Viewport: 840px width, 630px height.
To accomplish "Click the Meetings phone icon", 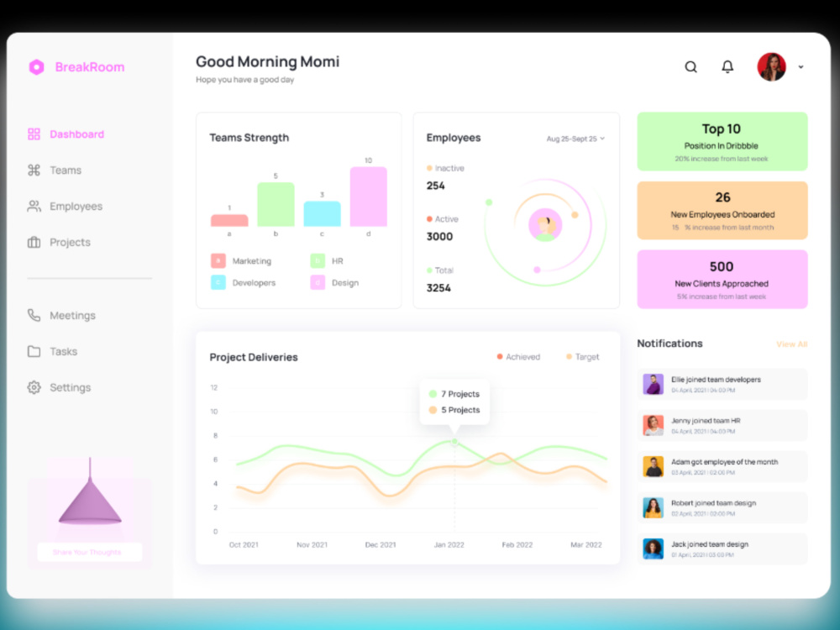I will (x=34, y=315).
